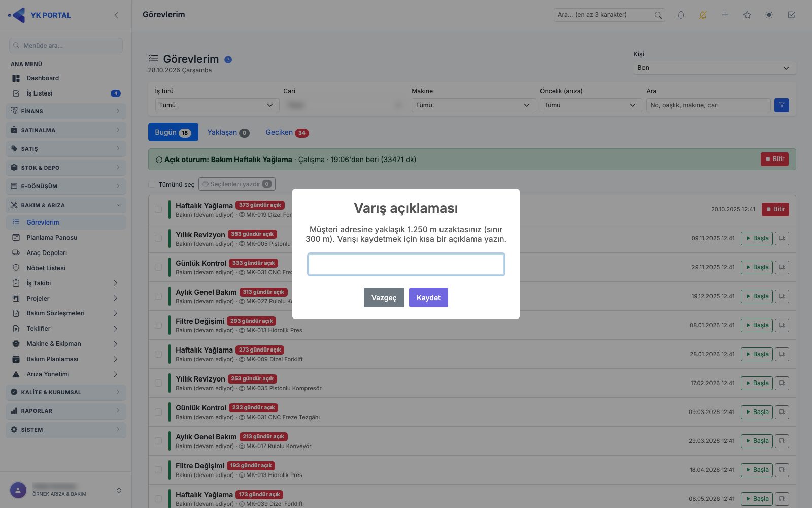Tick the Yıllık Revizyon 353 gündür row checkbox

(x=158, y=238)
